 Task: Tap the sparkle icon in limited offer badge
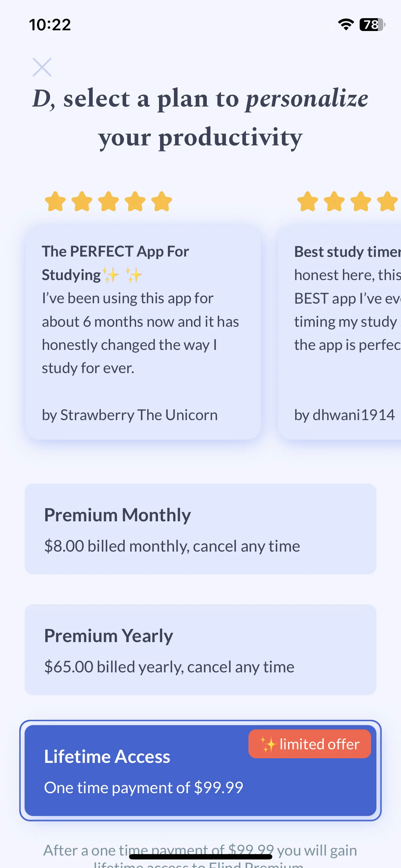[268, 744]
